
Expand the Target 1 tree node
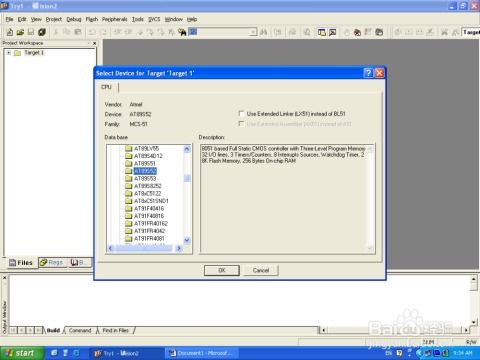point(9,53)
